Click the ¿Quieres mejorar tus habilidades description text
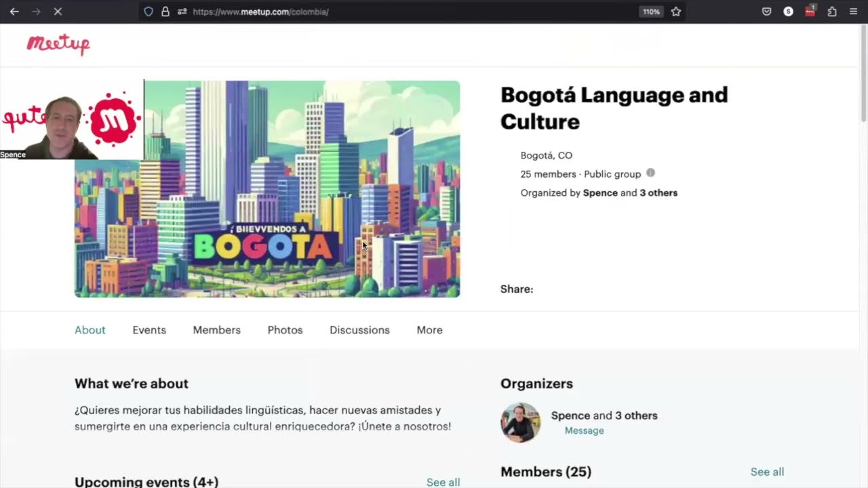 (263, 418)
